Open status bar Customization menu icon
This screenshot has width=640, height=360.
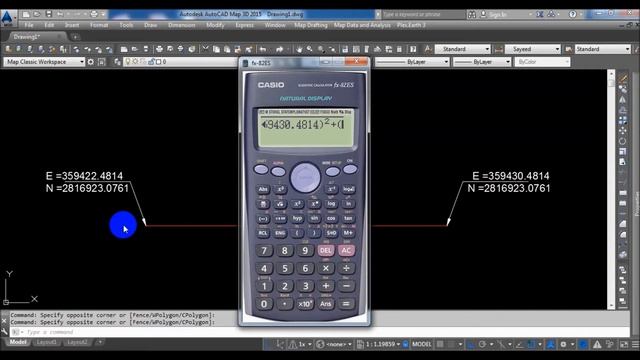635,344
